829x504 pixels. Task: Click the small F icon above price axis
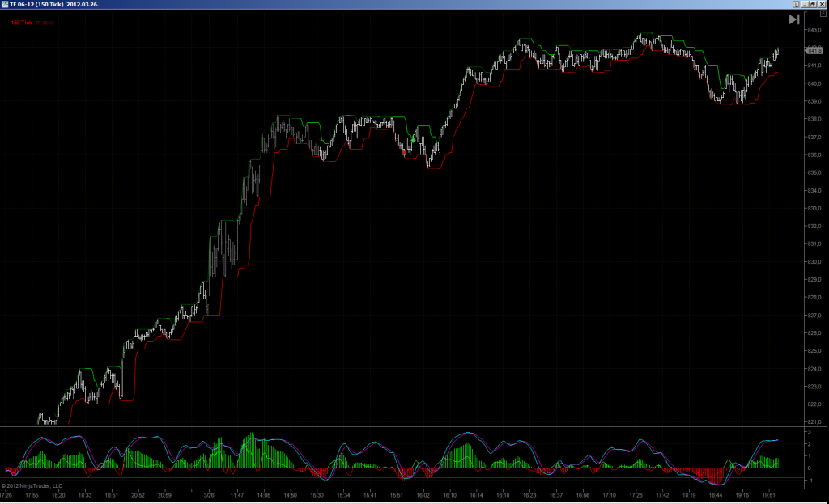[823, 13]
